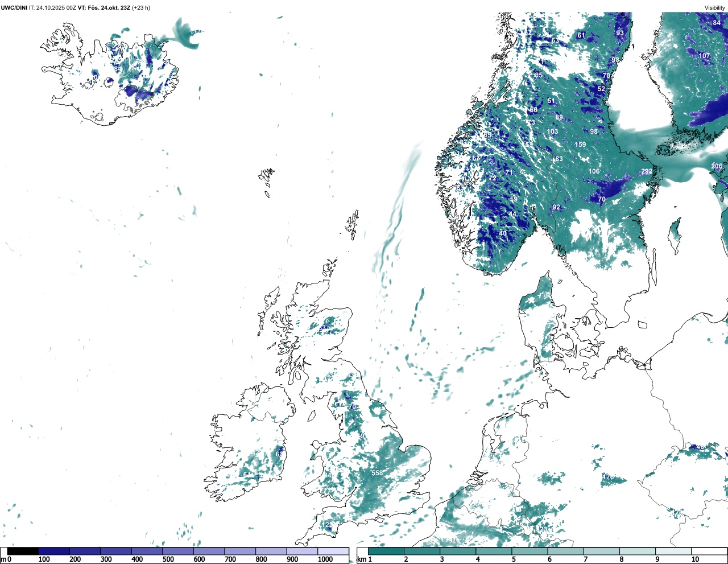
Task: Click the '51' value over Scandinavia
Action: (x=551, y=101)
